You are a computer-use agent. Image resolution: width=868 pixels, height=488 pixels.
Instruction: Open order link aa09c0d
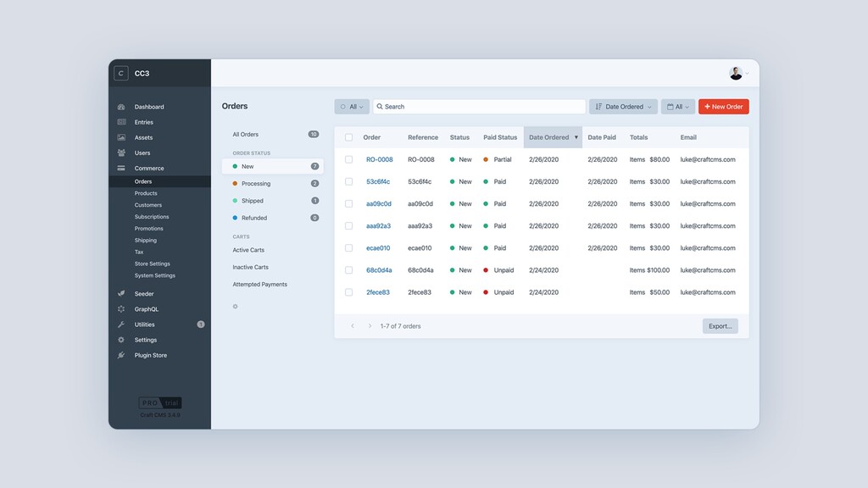[x=379, y=203]
